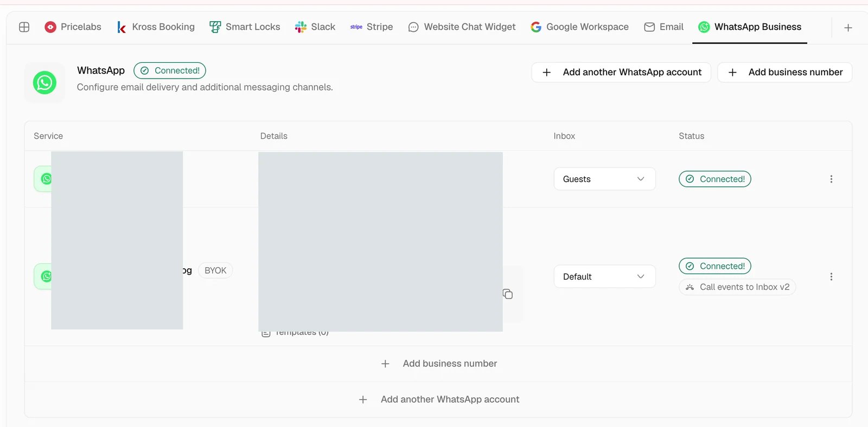Click the 'Configure email delivery' description text
The image size is (868, 427).
pos(205,87)
